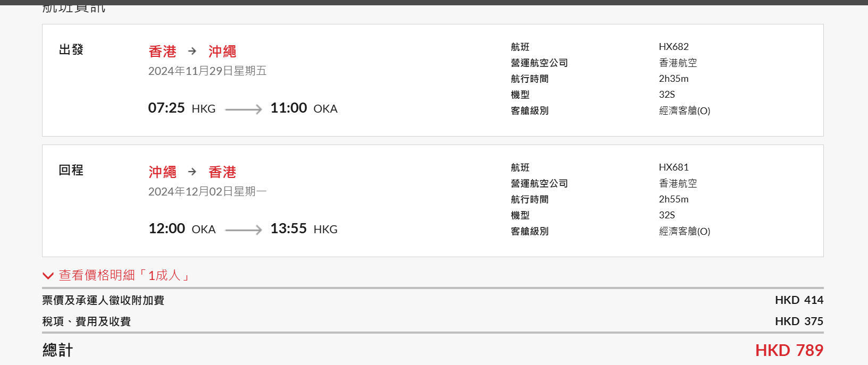Click flight number HX681
Image resolution: width=868 pixels, height=365 pixels.
coord(673,167)
